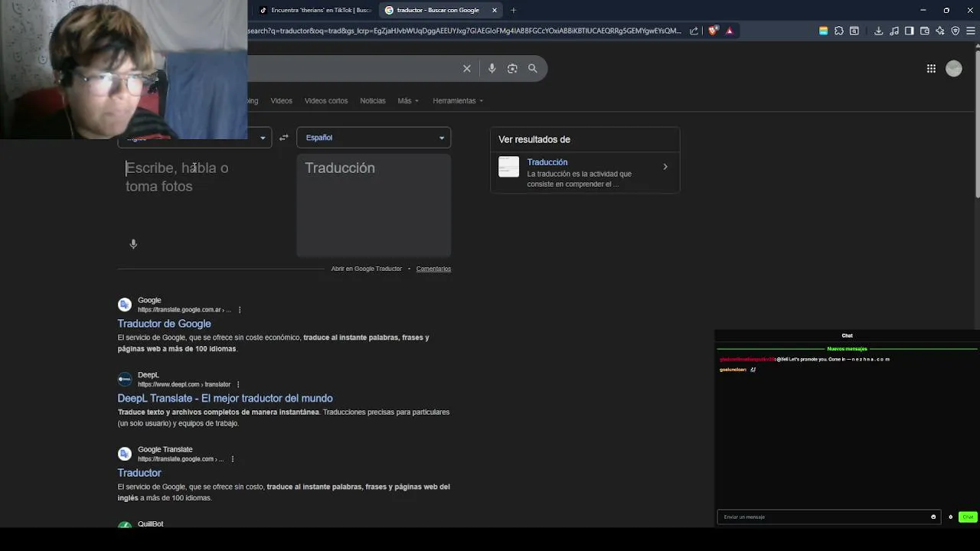
Task: Click Abrir en Google Traductor
Action: coord(366,269)
